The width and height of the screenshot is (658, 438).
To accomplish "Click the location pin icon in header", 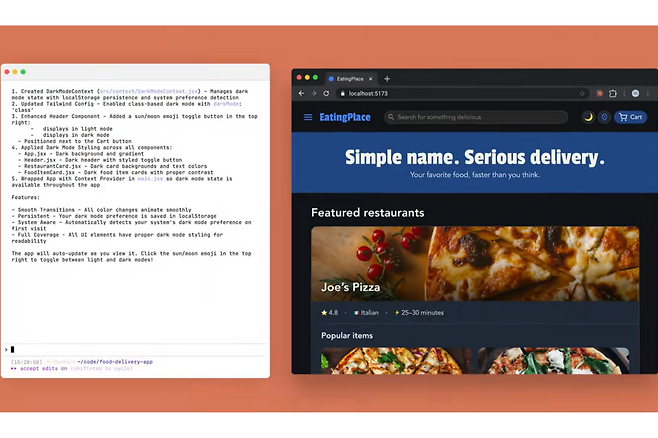I will pyautogui.click(x=604, y=117).
